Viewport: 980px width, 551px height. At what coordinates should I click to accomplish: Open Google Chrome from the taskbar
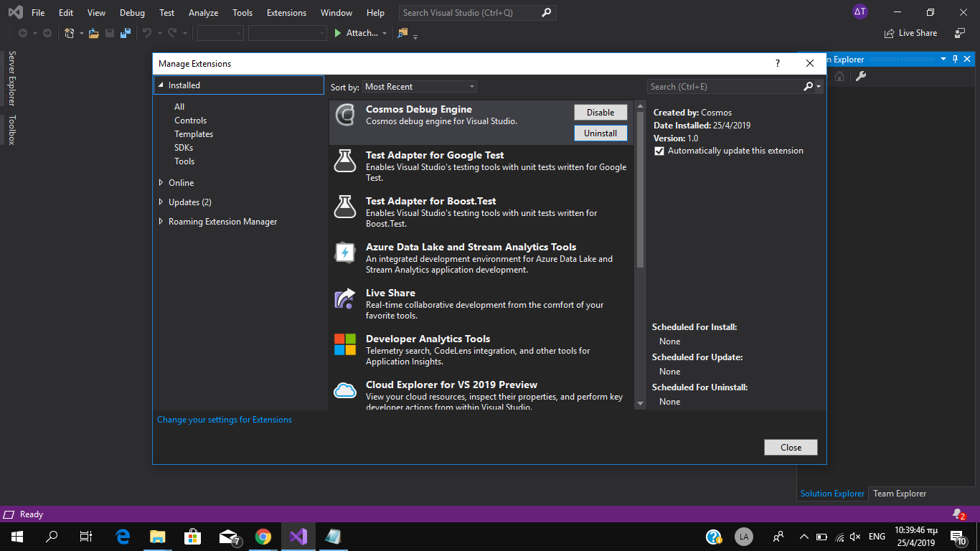point(263,537)
